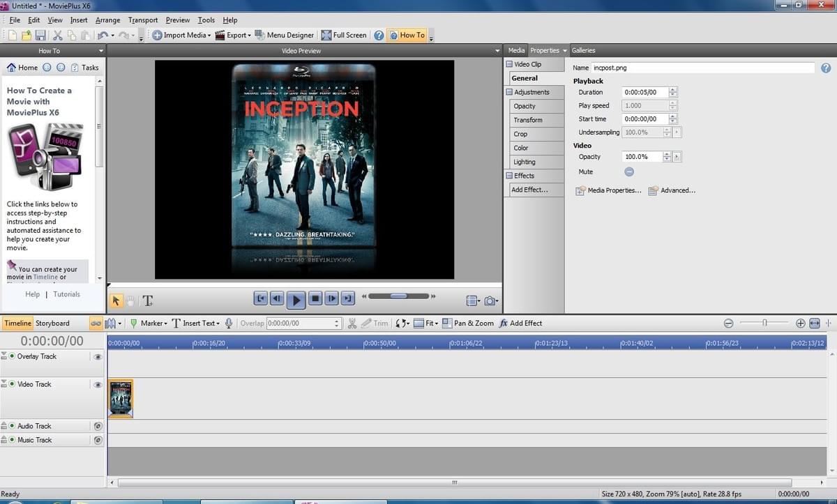The height and width of the screenshot is (504, 837).
Task: Click the Add Effect fx button
Action: click(520, 323)
